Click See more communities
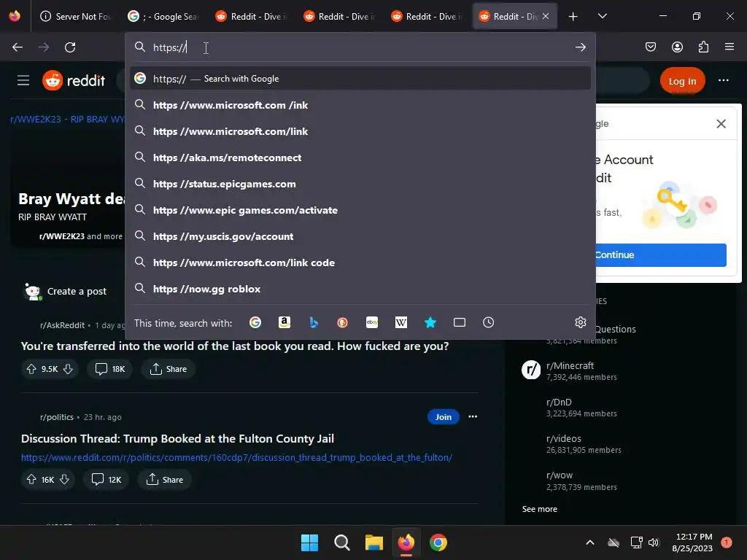Image resolution: width=747 pixels, height=560 pixels. (539, 509)
